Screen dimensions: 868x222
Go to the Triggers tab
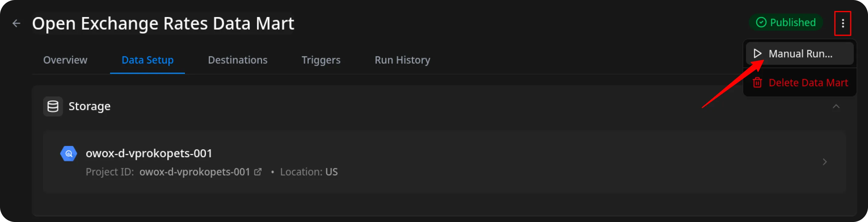tap(321, 60)
